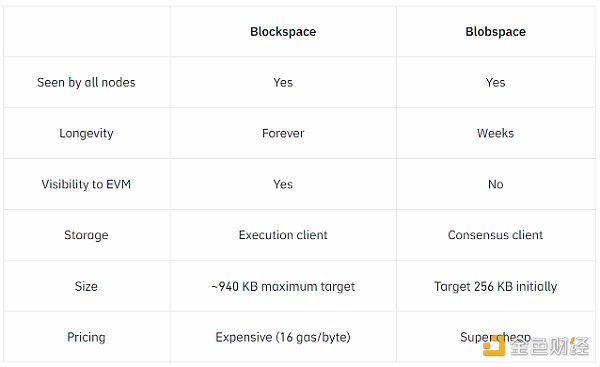600x367 pixels.
Task: Click the Pricing row label
Action: pyautogui.click(x=86, y=337)
